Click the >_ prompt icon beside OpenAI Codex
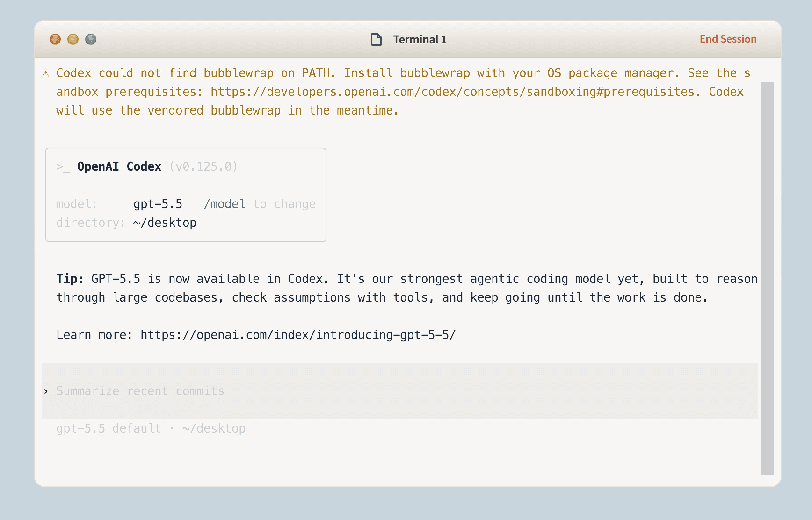 [x=63, y=167]
